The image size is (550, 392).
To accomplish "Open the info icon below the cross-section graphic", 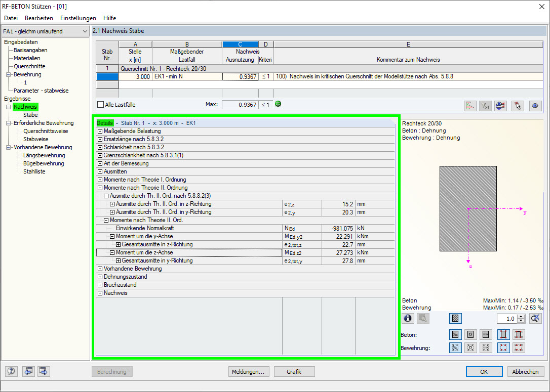I will 408,318.
